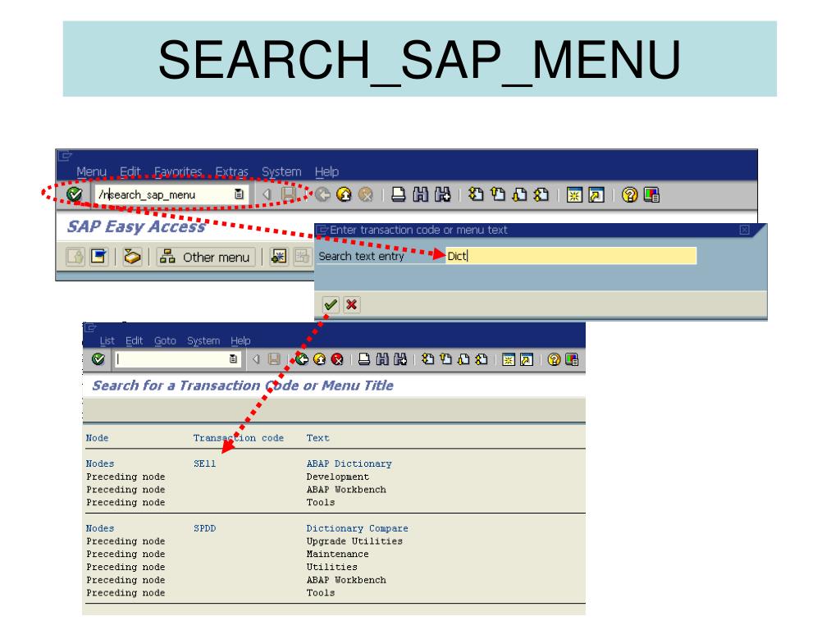Click the green Enter checkmark in SAP Easy Access toolbar

coord(75,194)
